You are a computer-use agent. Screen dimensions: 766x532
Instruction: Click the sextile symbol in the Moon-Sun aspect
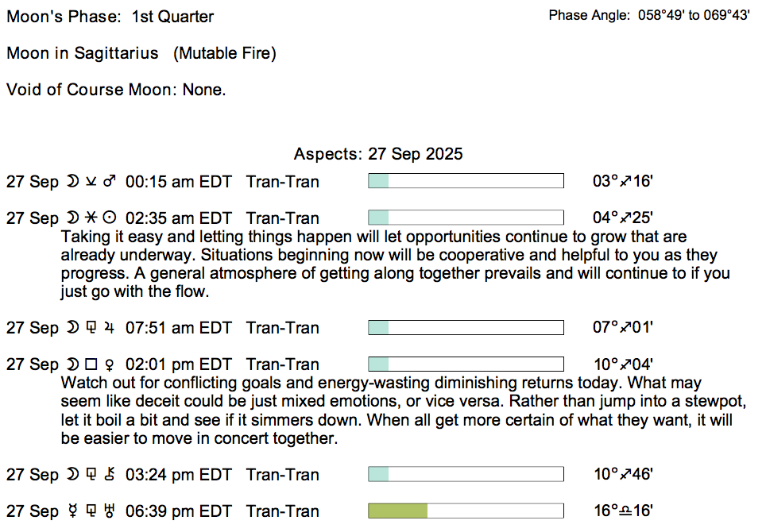point(91,218)
